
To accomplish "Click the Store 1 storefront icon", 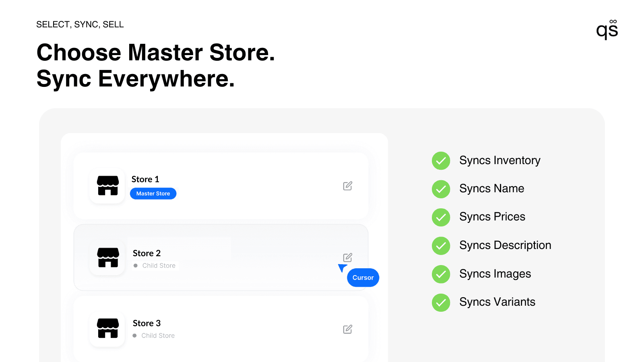I will coord(107,185).
